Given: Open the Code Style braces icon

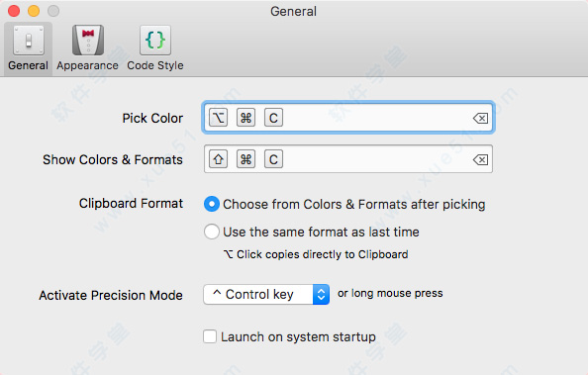Looking at the screenshot, I should point(155,41).
